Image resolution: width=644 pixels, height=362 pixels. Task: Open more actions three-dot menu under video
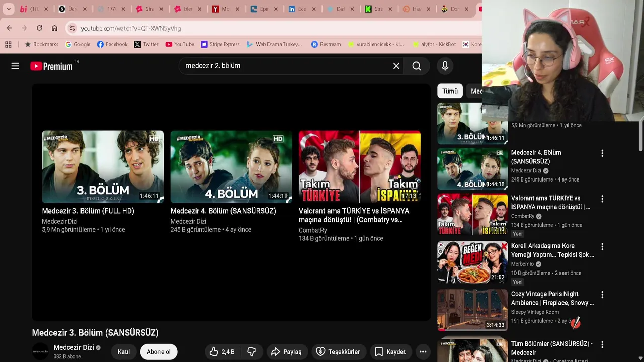coord(423,352)
